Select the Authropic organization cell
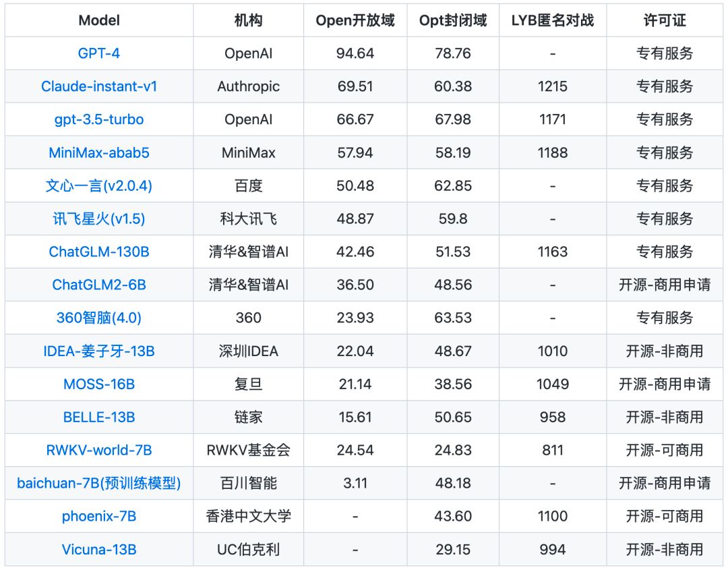 [x=248, y=86]
